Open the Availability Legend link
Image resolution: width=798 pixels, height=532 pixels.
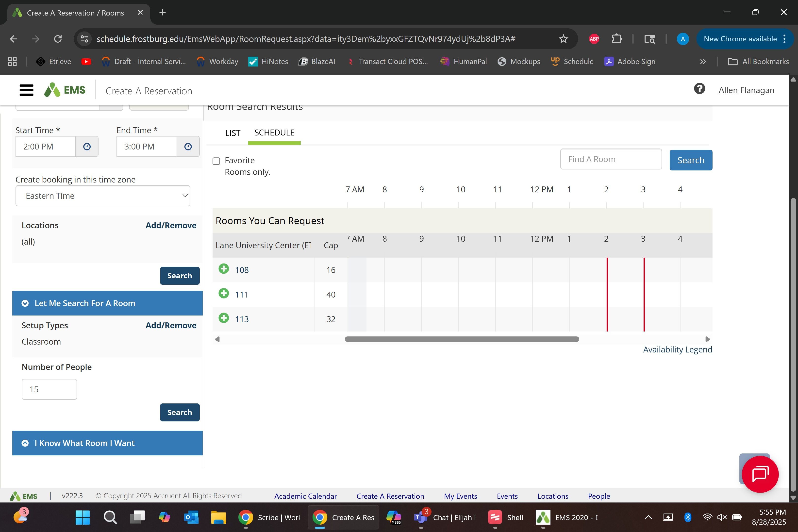click(x=677, y=349)
